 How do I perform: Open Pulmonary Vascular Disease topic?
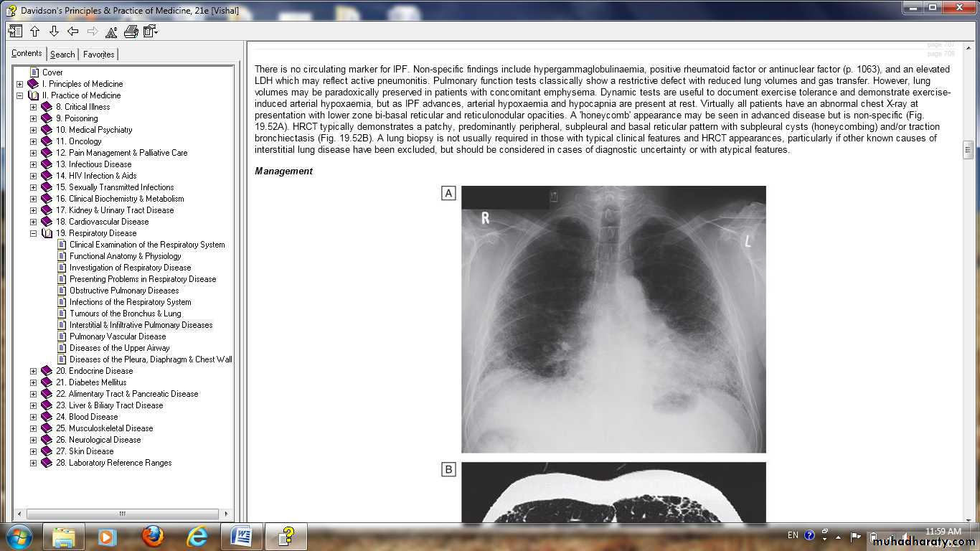pos(118,336)
